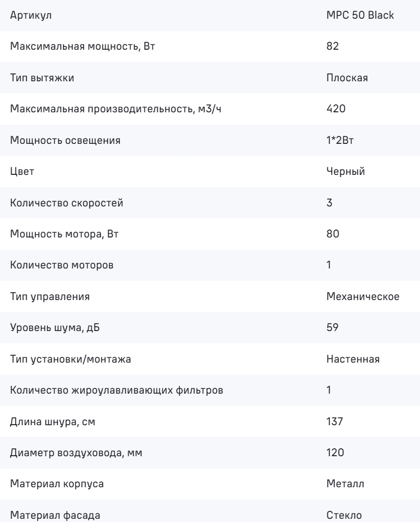Click the Максимальная мощность, Вт label
Viewport: 420px width, 522px height.
point(82,46)
